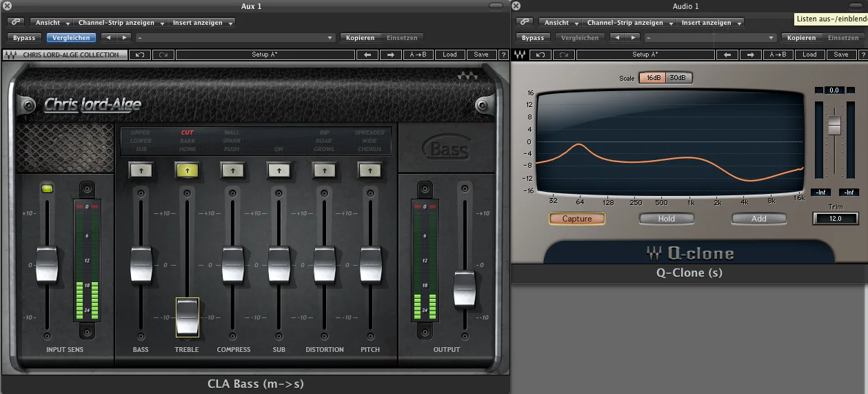Click Load in CLA Bass toolbar
This screenshot has height=394, width=868.
click(450, 55)
